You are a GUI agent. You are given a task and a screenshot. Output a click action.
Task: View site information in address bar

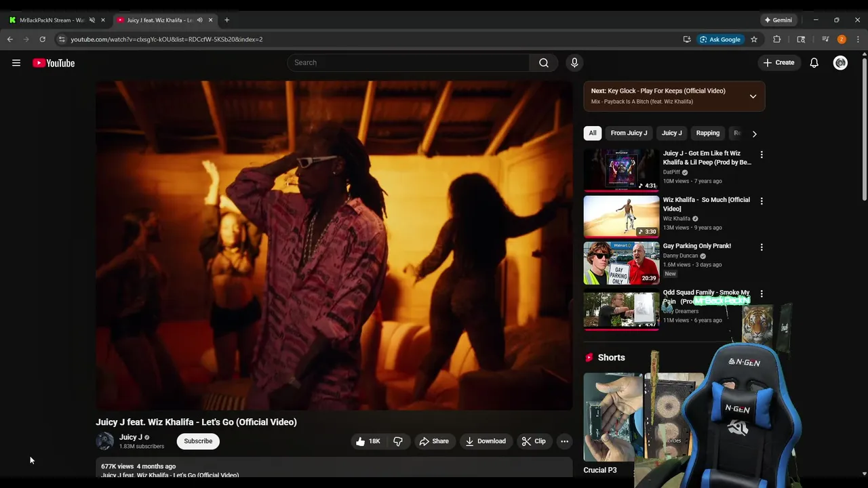(62, 39)
